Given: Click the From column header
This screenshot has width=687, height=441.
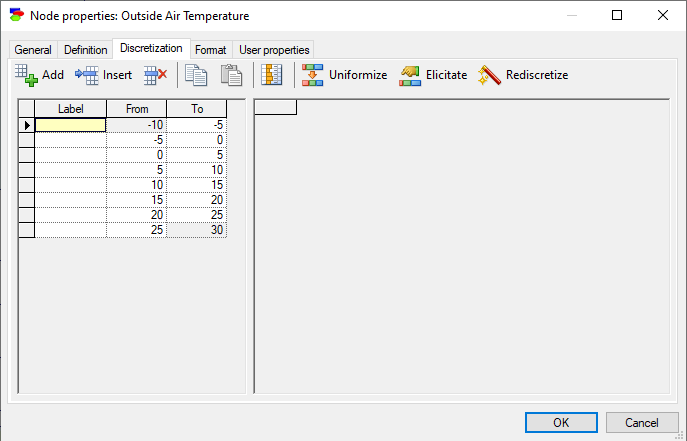Looking at the screenshot, I should click(x=137, y=109).
